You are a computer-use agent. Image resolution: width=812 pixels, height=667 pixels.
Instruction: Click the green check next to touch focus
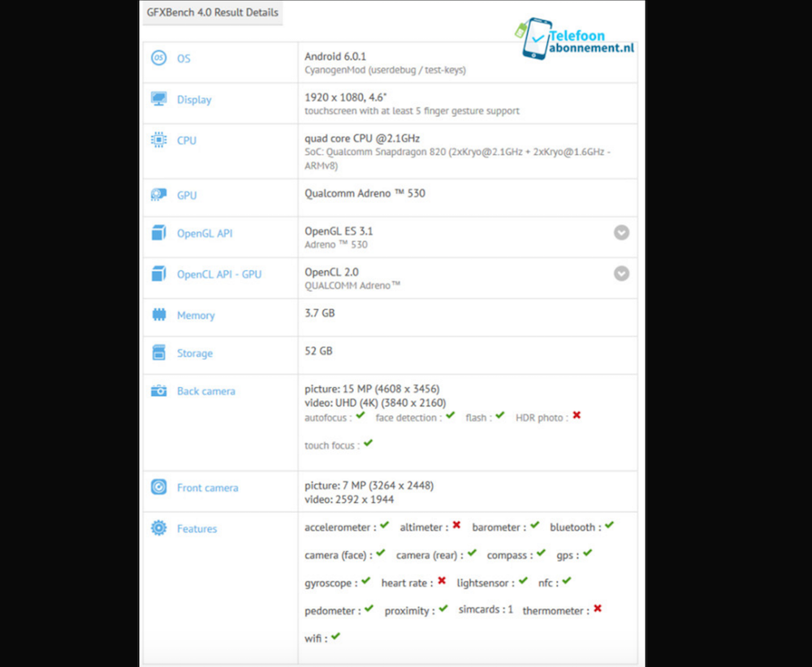(x=368, y=443)
